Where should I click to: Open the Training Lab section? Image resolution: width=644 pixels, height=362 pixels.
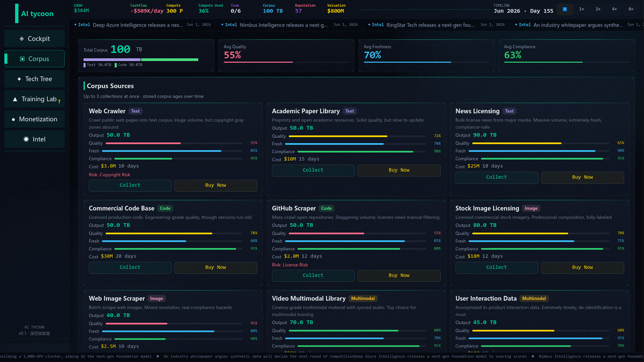point(35,99)
